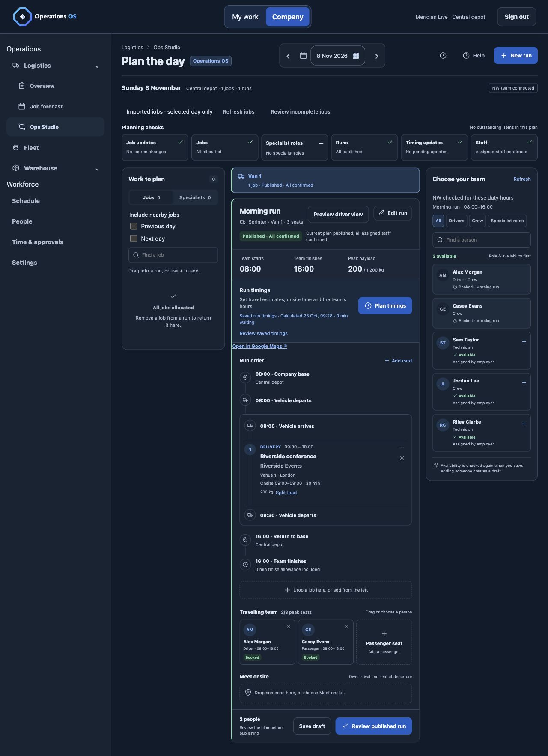
Task: Switch to the Company view
Action: pos(288,17)
